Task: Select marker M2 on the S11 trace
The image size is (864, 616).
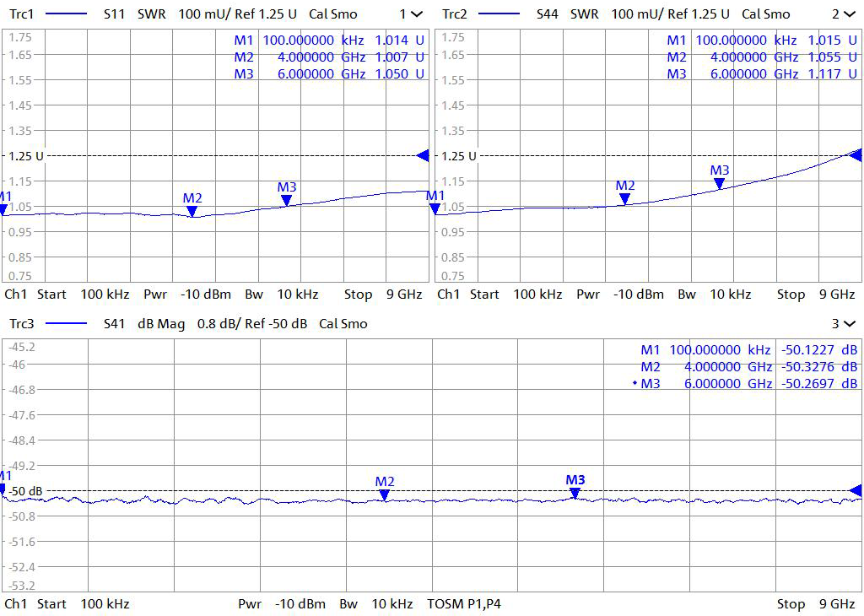Action: pyautogui.click(x=192, y=211)
